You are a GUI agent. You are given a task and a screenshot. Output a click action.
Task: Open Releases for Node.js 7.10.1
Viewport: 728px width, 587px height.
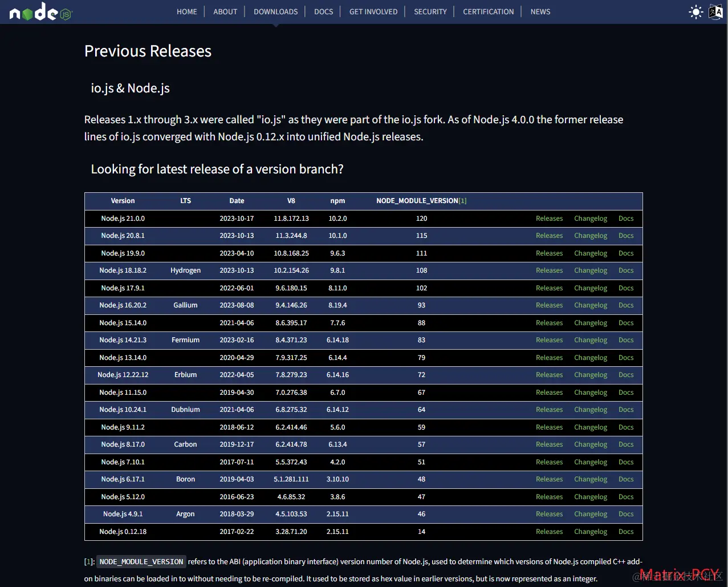pos(549,462)
